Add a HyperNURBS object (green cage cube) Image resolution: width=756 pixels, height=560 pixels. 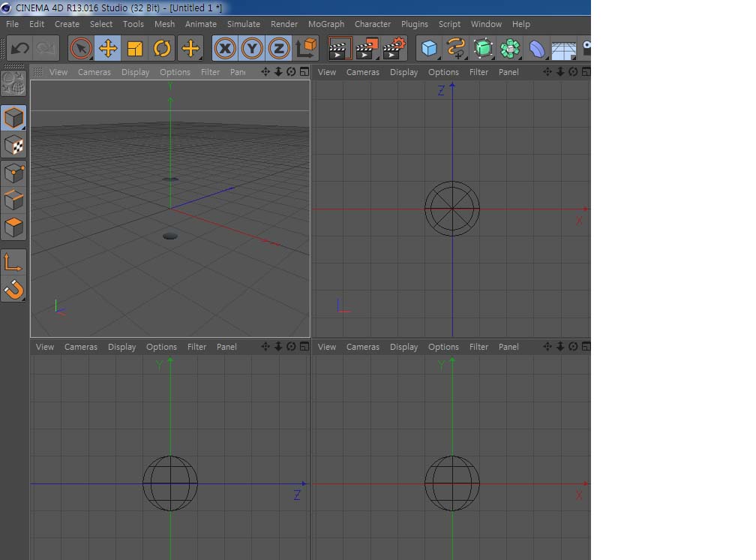(483, 48)
